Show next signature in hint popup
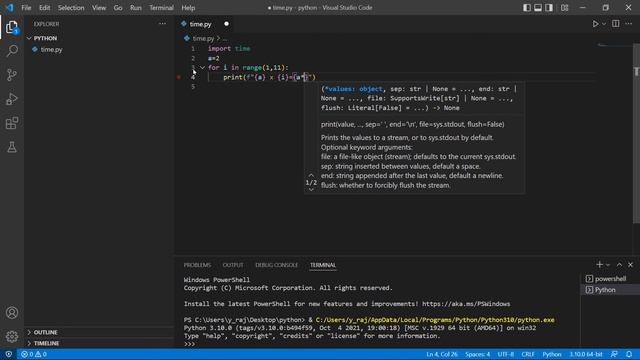 point(311,189)
